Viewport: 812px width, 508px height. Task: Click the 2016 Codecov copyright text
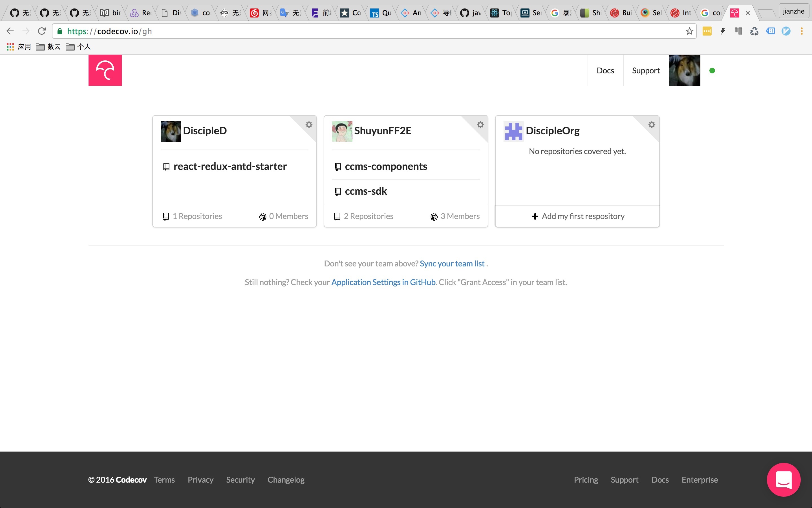118,479
